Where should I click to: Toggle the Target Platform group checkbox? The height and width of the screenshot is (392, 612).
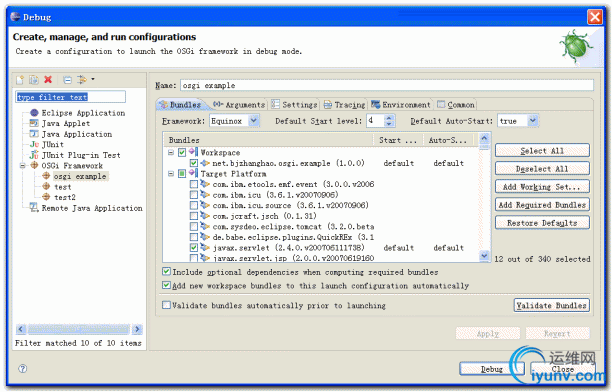[x=182, y=173]
